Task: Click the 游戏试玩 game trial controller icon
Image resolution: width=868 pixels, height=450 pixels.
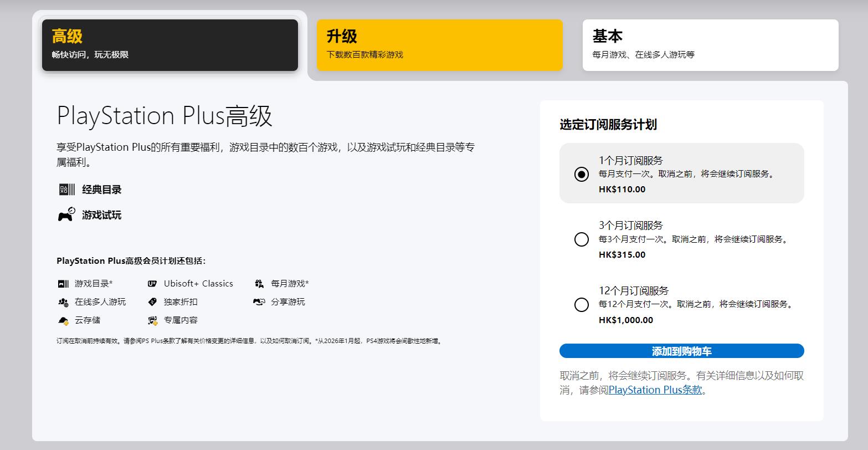Action: point(66,214)
